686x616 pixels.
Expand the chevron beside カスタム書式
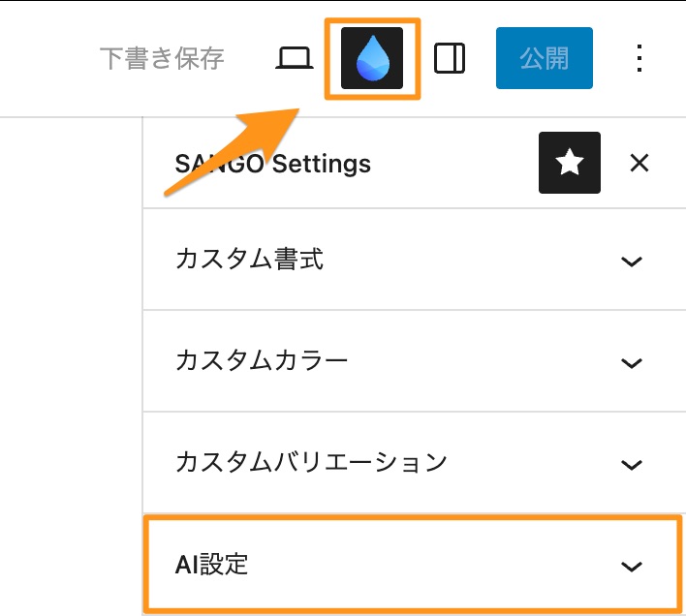coord(632,262)
